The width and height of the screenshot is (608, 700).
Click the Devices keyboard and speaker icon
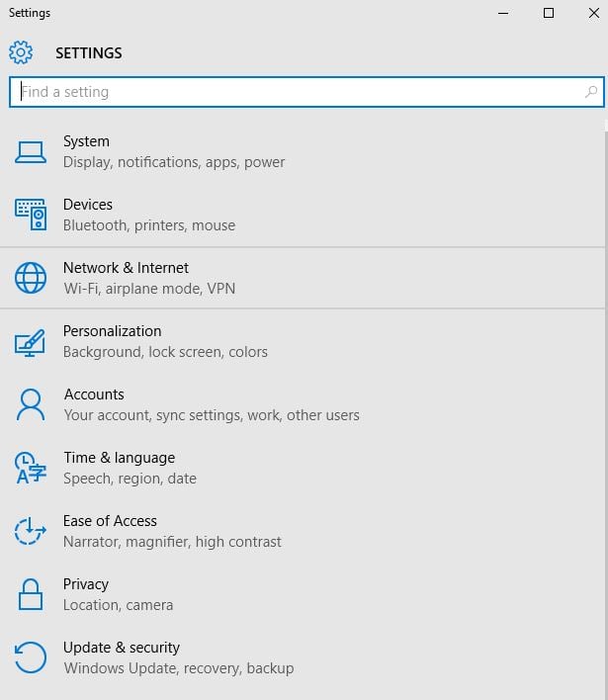coord(31,215)
